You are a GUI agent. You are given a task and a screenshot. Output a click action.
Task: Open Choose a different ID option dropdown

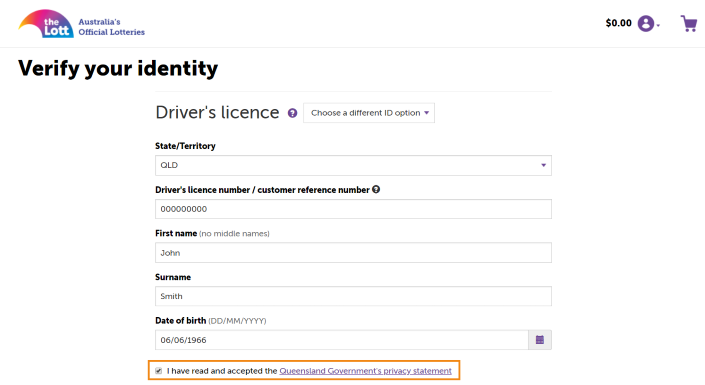click(369, 113)
